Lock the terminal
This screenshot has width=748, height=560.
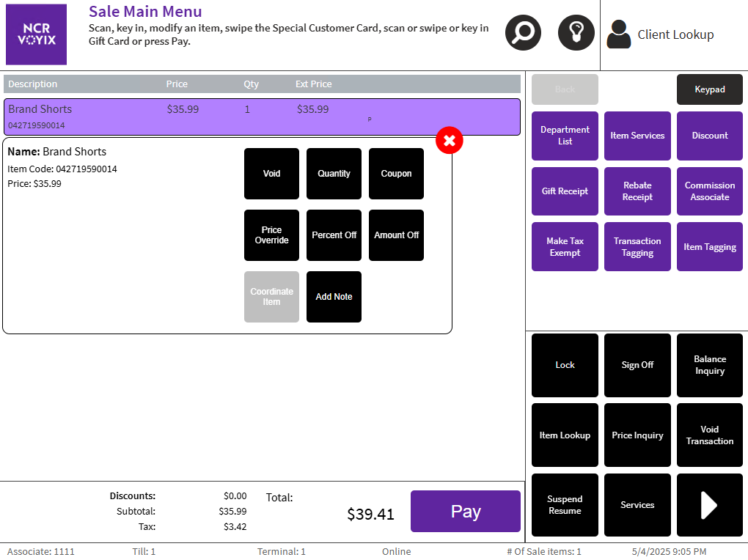(565, 365)
